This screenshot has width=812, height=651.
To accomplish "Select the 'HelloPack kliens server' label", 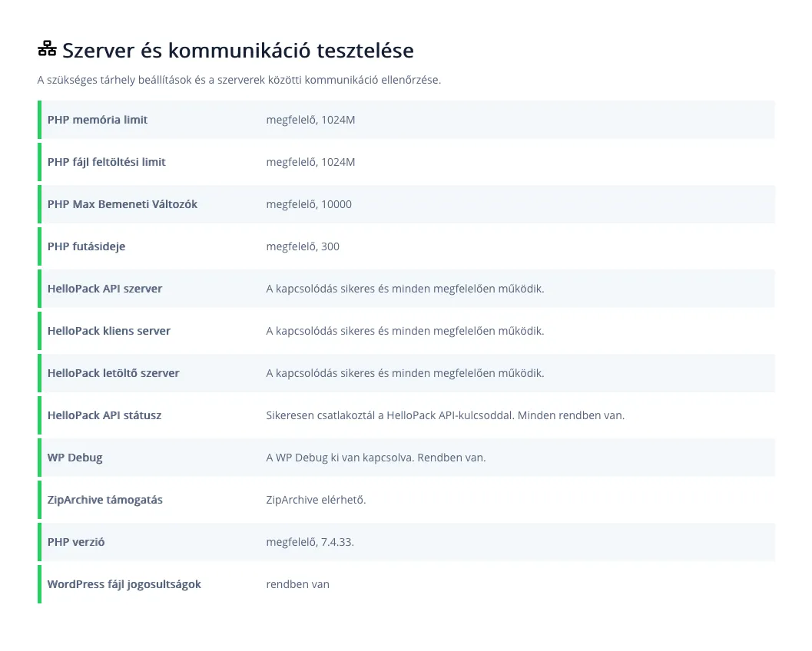I will tap(109, 331).
